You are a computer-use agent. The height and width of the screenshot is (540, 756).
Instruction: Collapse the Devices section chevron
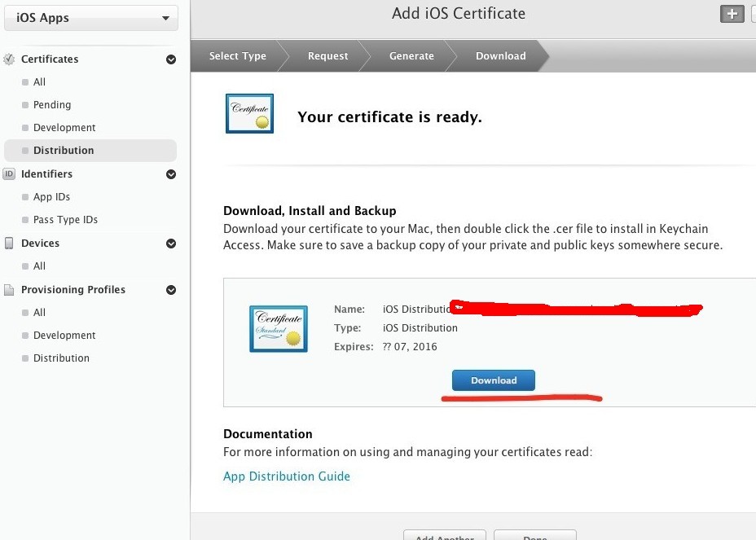171,244
